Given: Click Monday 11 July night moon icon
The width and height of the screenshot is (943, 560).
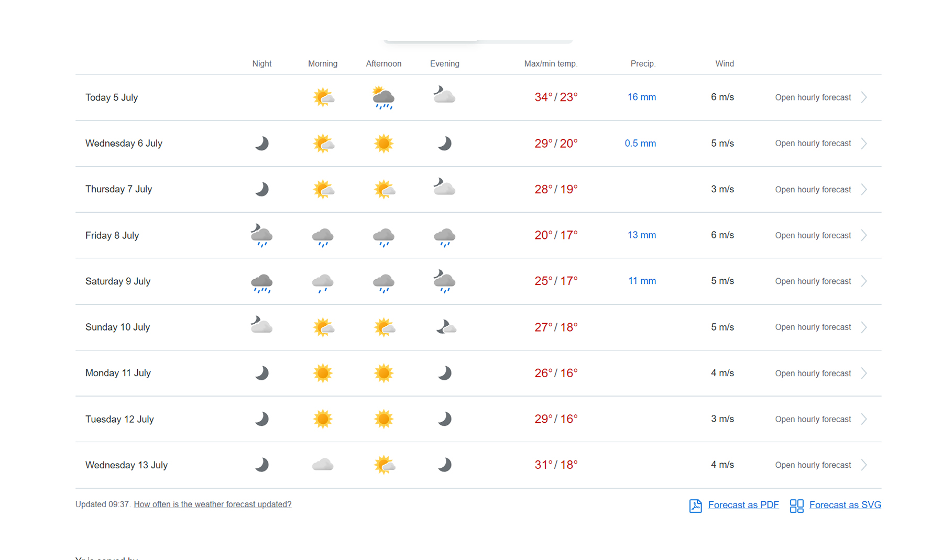Looking at the screenshot, I should pos(261,373).
